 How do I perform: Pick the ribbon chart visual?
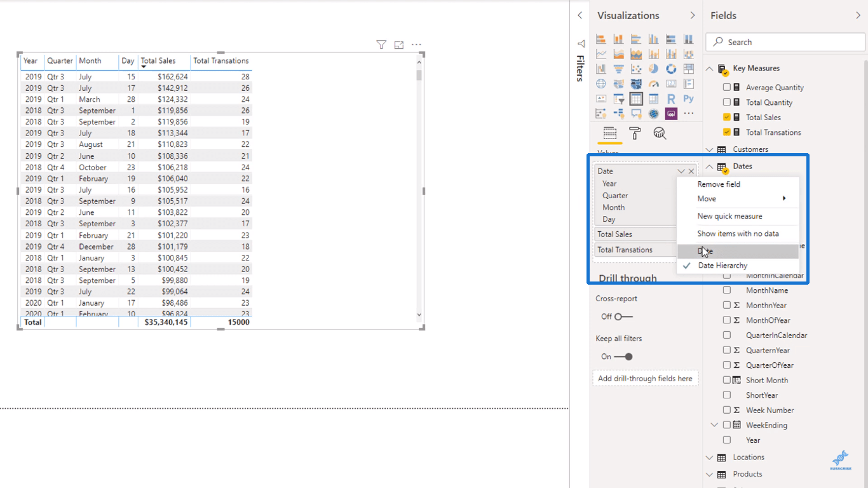pyautogui.click(x=688, y=54)
